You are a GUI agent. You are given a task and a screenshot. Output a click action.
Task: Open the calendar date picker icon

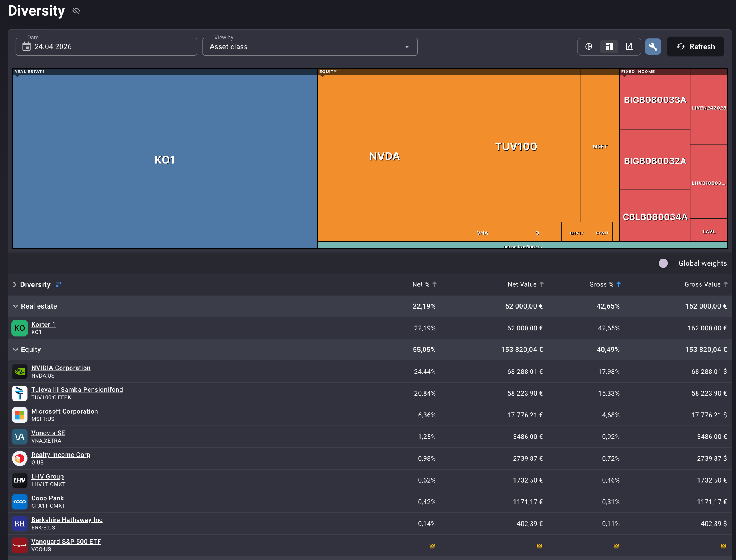(26, 47)
